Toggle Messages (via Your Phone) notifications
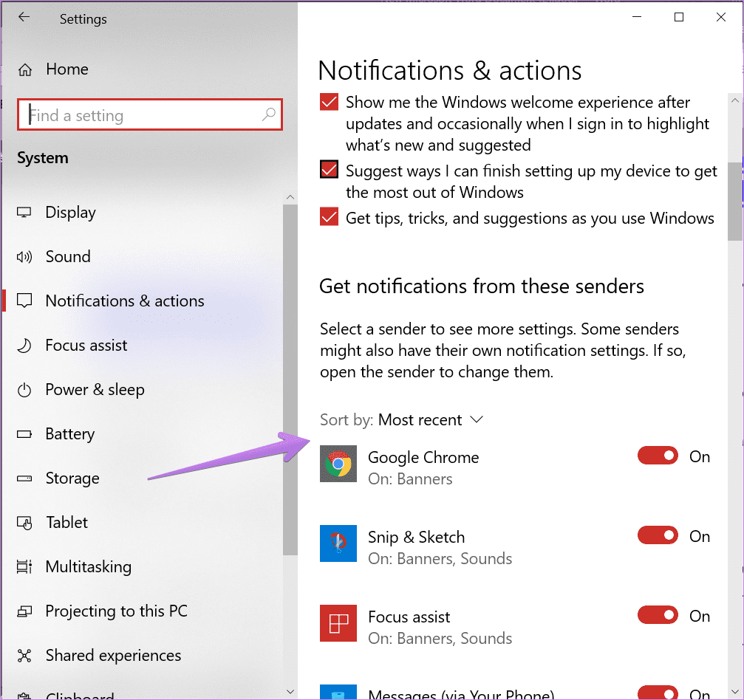This screenshot has width=744, height=700. (658, 693)
